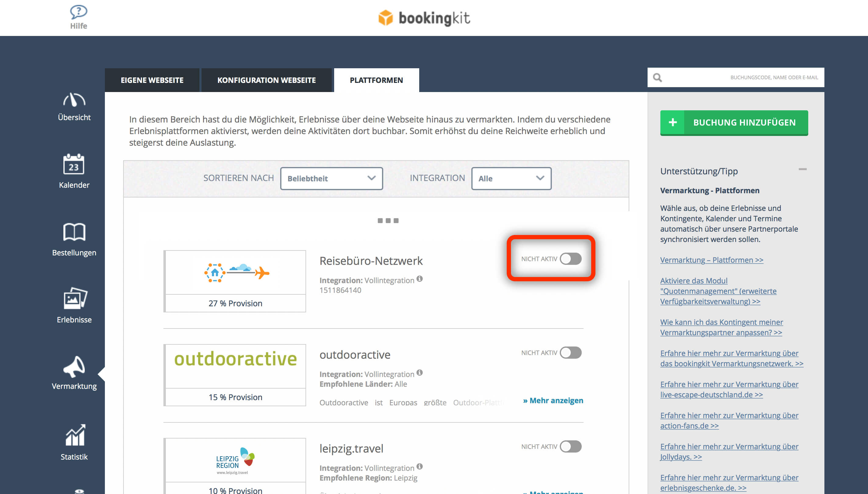Enable the Reisebüro-Netzwerk platform toggle
The width and height of the screenshot is (868, 494).
point(571,259)
